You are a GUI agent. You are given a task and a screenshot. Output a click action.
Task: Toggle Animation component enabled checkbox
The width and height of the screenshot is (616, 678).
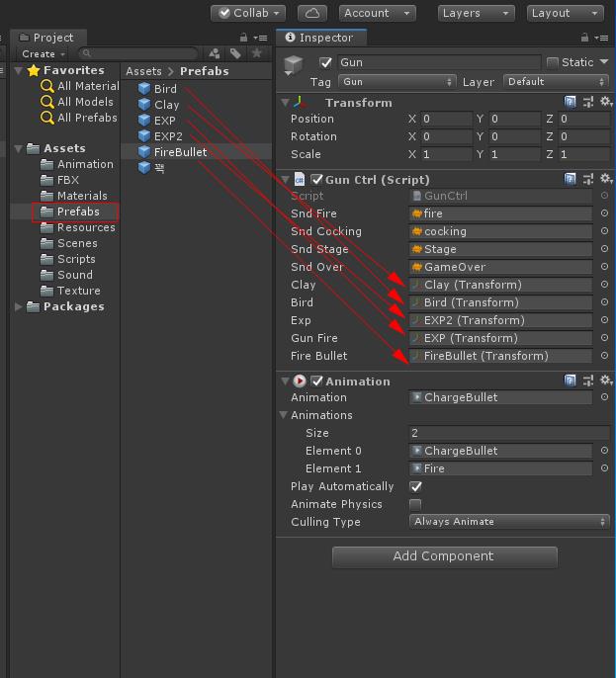point(317,381)
